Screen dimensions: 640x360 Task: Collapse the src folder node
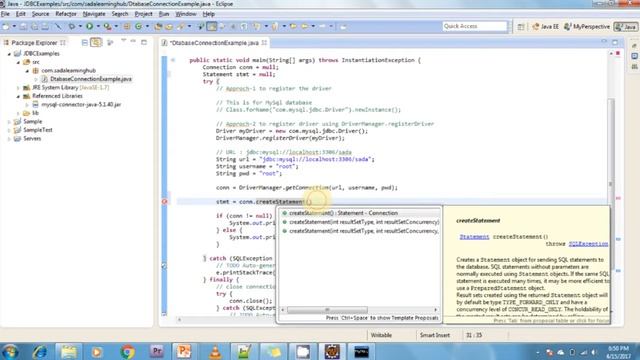(18, 62)
